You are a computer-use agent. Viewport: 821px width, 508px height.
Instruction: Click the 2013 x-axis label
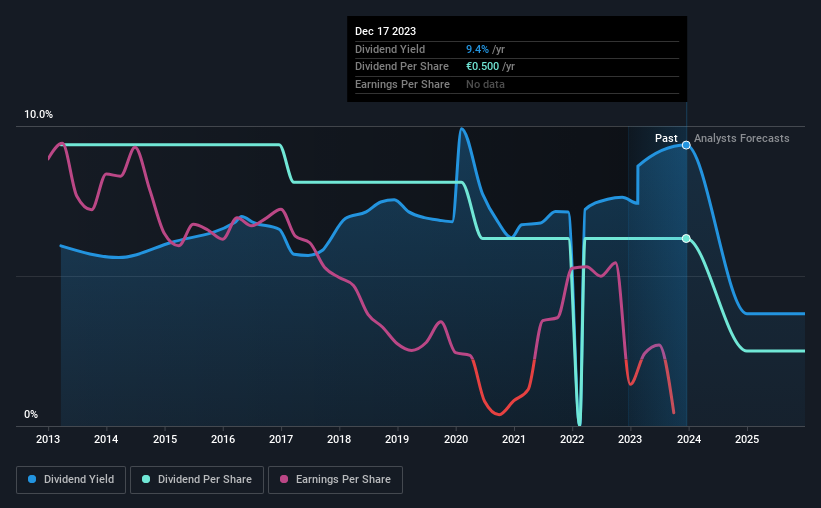[x=48, y=439]
